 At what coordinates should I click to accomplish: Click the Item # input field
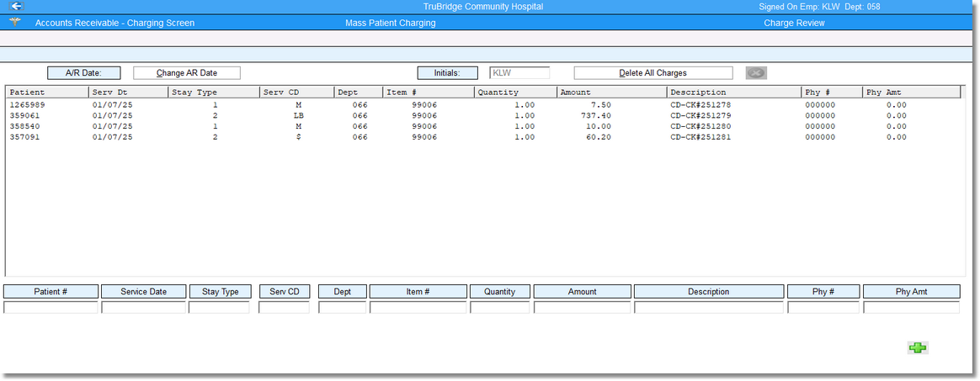[418, 307]
